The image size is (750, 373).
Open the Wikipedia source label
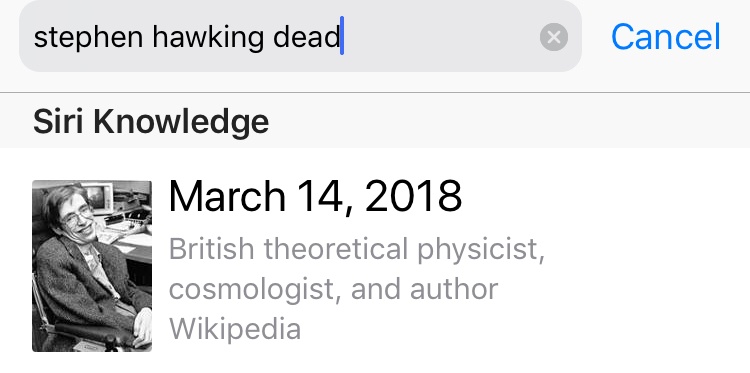tap(235, 329)
